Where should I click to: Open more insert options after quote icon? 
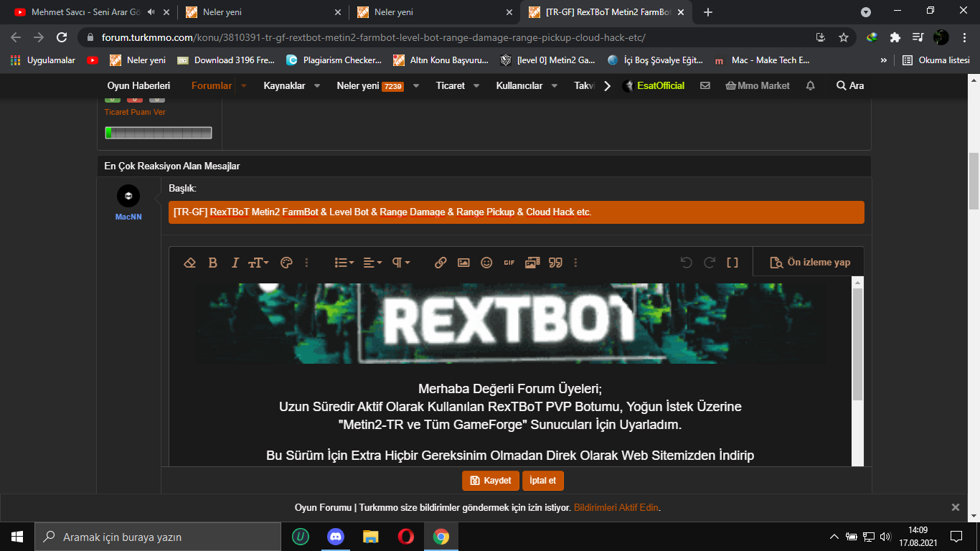pos(575,263)
